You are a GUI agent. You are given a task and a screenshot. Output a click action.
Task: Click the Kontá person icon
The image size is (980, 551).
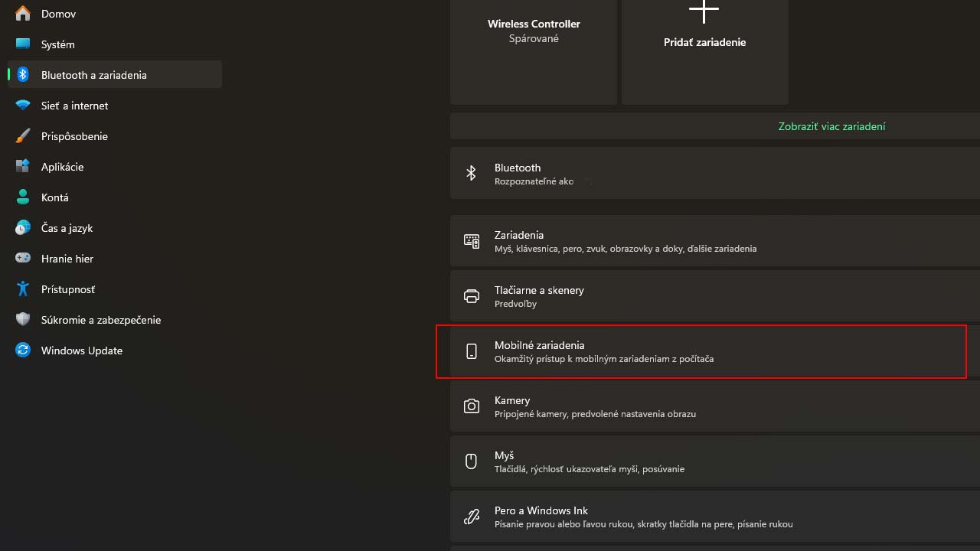pos(23,197)
